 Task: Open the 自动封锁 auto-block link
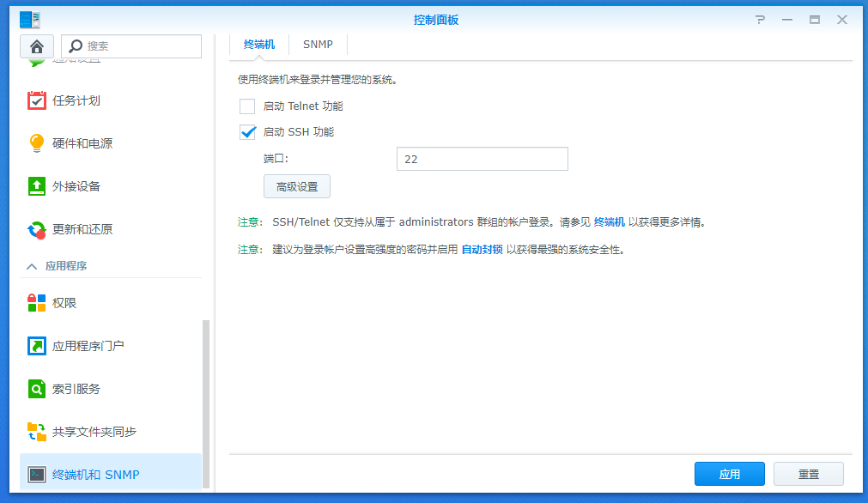point(483,250)
